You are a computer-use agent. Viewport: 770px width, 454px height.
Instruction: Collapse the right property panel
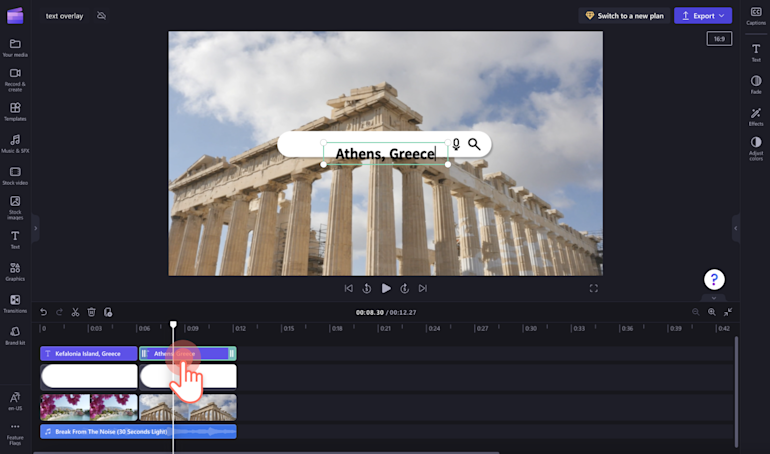(x=736, y=228)
